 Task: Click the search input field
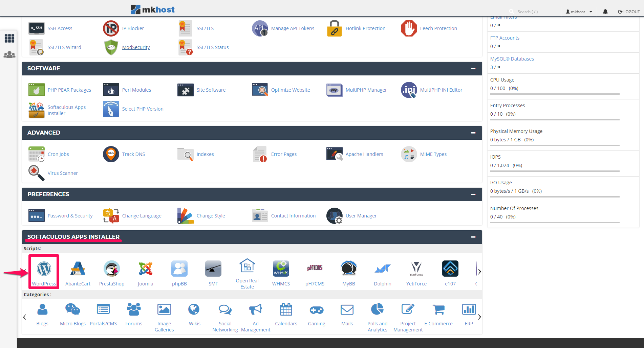coord(535,11)
